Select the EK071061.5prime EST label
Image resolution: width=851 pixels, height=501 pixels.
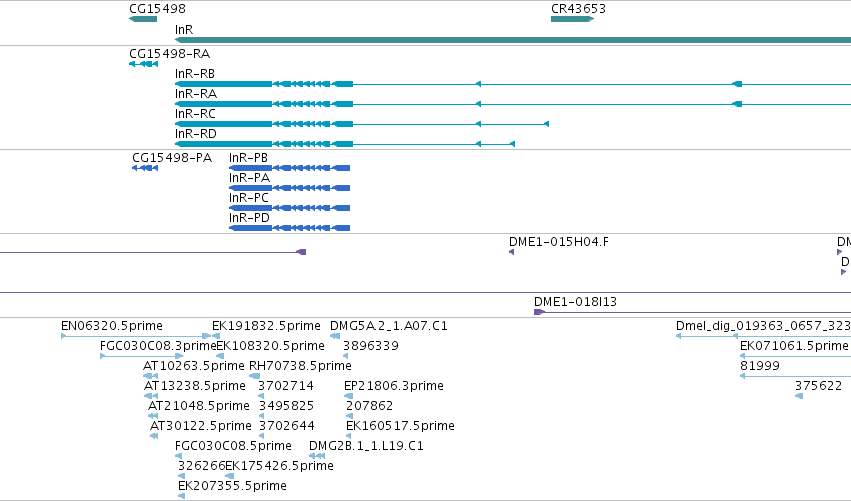tap(794, 346)
